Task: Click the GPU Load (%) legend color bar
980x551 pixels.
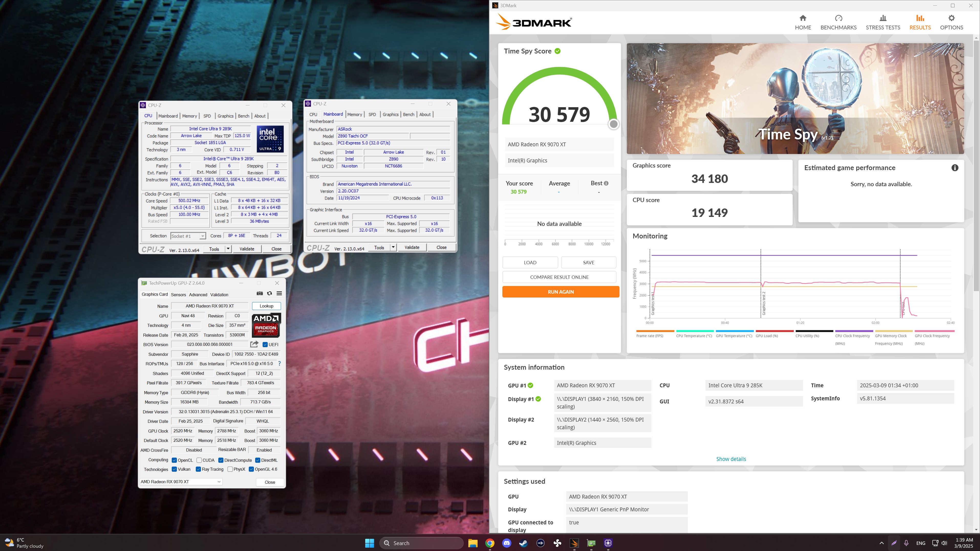Action: [774, 331]
